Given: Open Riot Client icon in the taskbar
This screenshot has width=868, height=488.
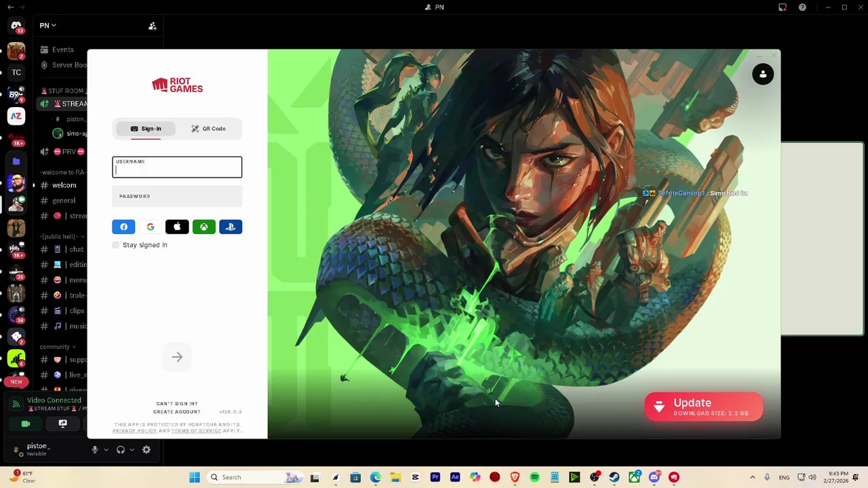Looking at the screenshot, I should [x=674, y=477].
